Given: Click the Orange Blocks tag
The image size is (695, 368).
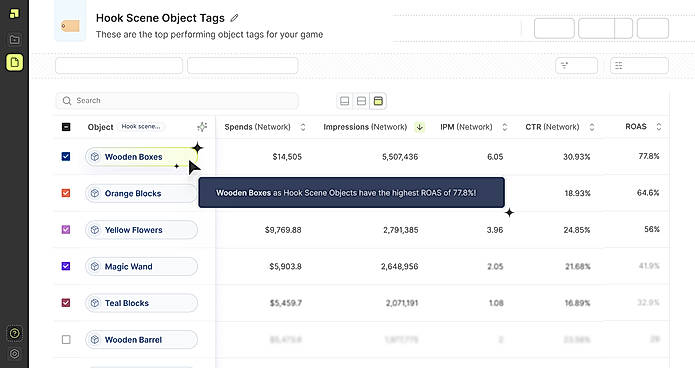Looking at the screenshot, I should [x=141, y=193].
